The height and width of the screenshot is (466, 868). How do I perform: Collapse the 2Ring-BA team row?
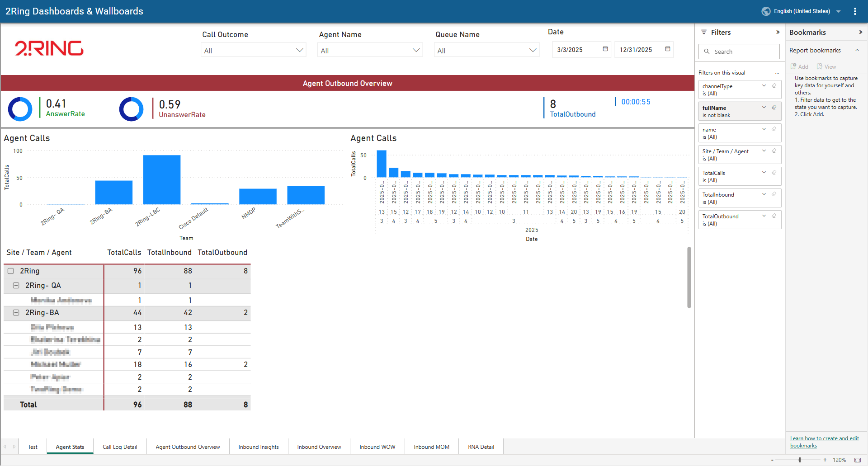(16, 313)
